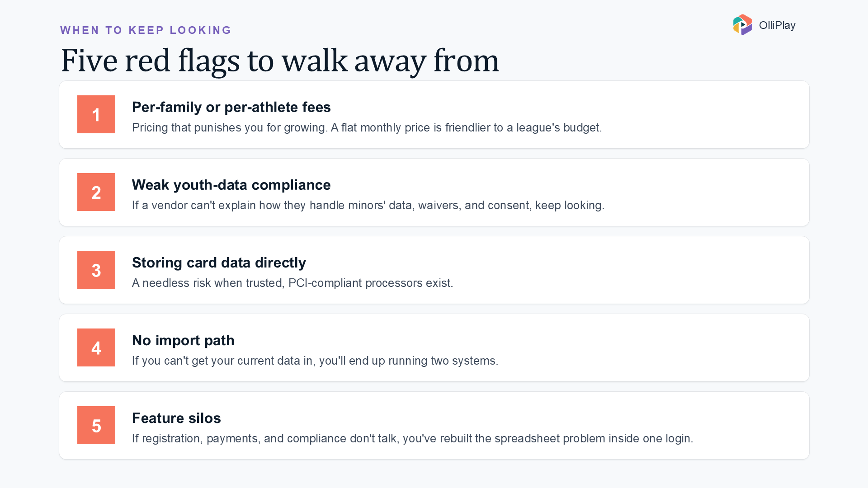Select the orange number 2 badge
This screenshot has height=488, width=868.
pyautogui.click(x=96, y=192)
